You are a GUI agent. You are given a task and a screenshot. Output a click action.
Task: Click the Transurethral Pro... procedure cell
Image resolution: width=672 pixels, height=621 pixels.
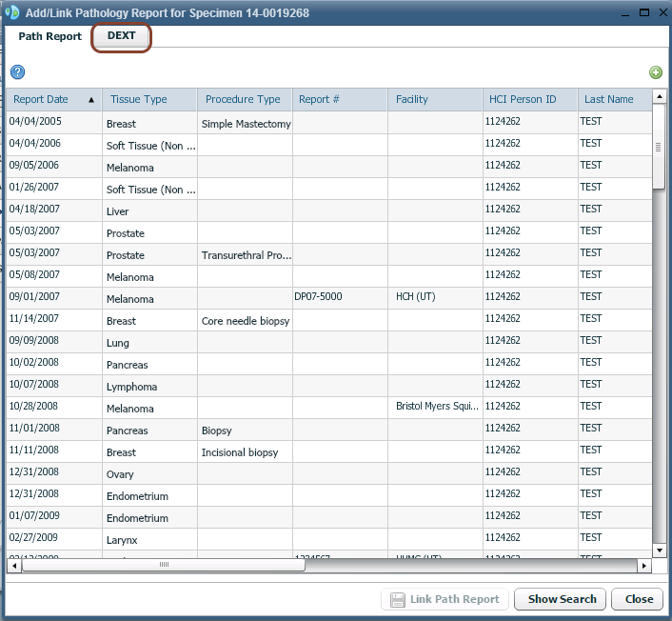[246, 254]
